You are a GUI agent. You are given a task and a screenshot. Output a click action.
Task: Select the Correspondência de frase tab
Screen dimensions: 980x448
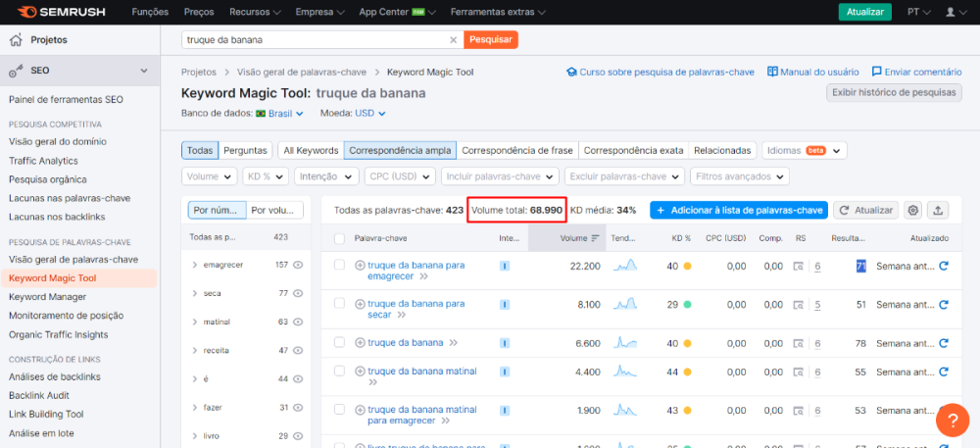pos(517,151)
